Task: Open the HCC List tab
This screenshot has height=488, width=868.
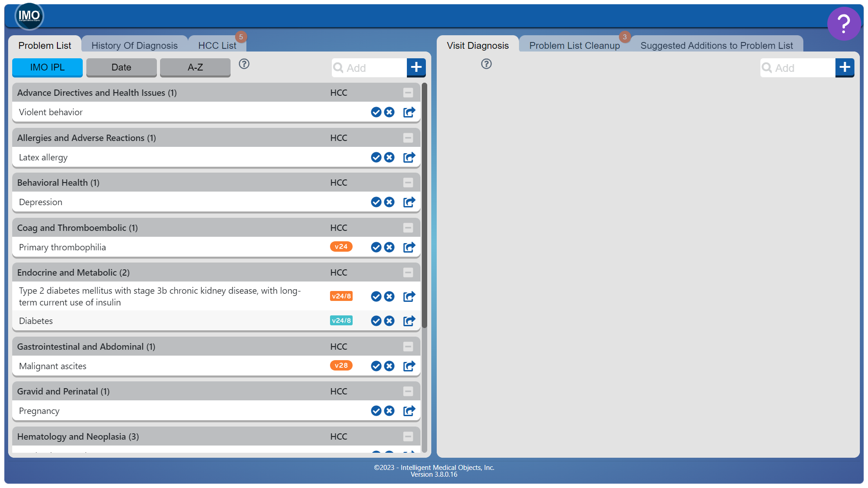Action: [x=217, y=45]
